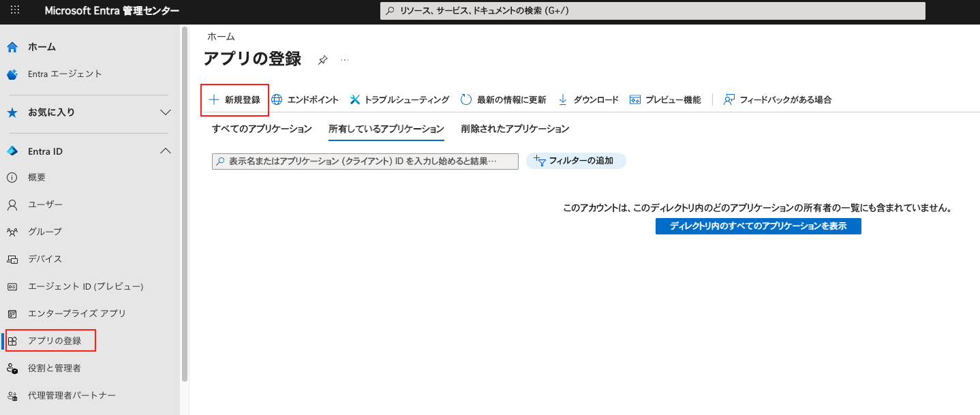Click the 役割と管理者 icon
The height and width of the screenshot is (415, 980).
(x=12, y=369)
